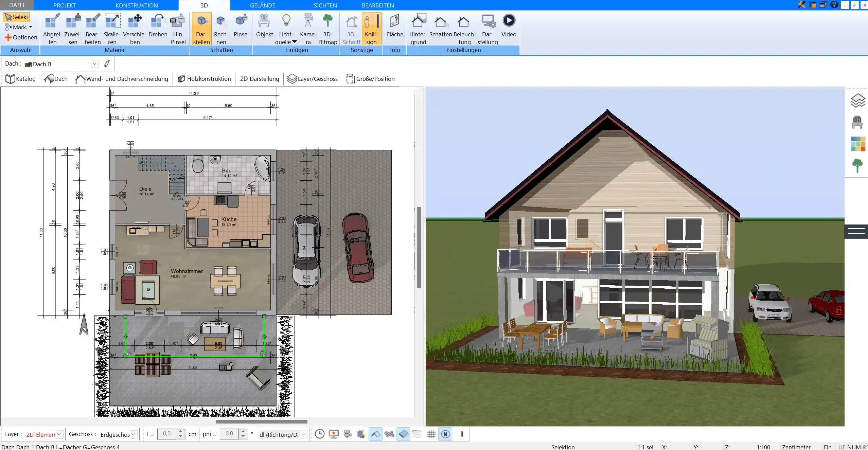
Task: Click the Lichtquelle light bulb icon
Action: pos(286,20)
